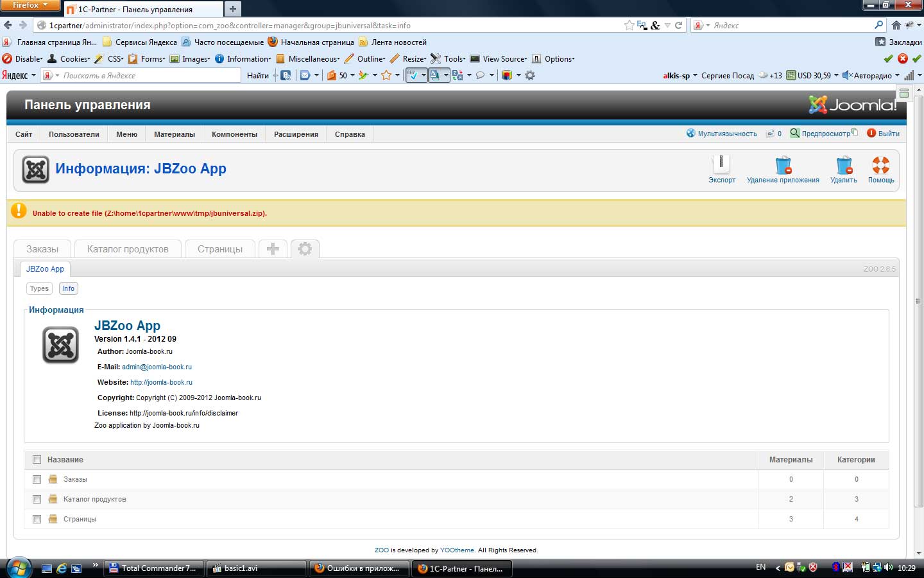Click the Types button
Viewport: 924px width, 578px height.
pos(39,289)
